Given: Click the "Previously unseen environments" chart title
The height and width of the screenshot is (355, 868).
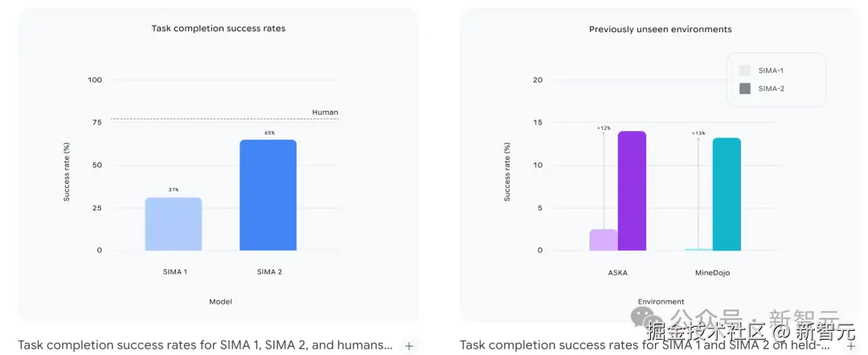Looking at the screenshot, I should (661, 30).
